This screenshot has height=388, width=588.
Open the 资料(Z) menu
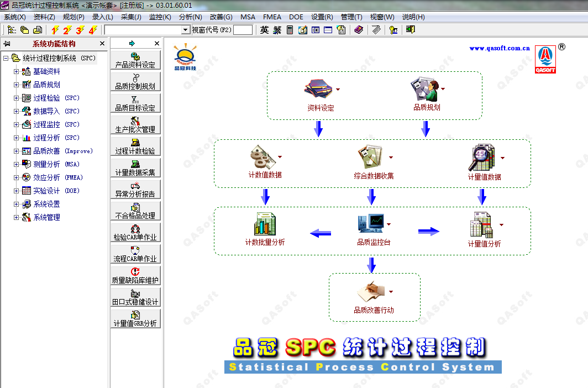click(44, 17)
